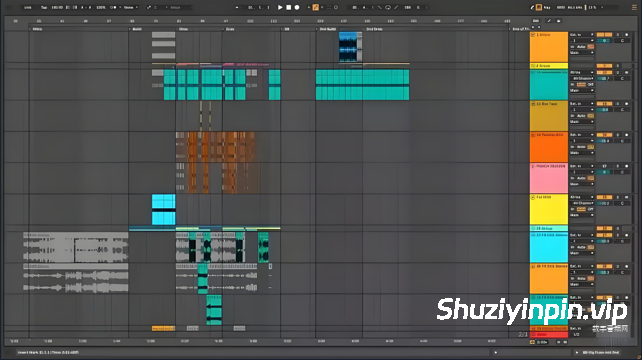This screenshot has width=642, height=360.
Task: Click the Set locator button above tracks
Action: coord(536,21)
